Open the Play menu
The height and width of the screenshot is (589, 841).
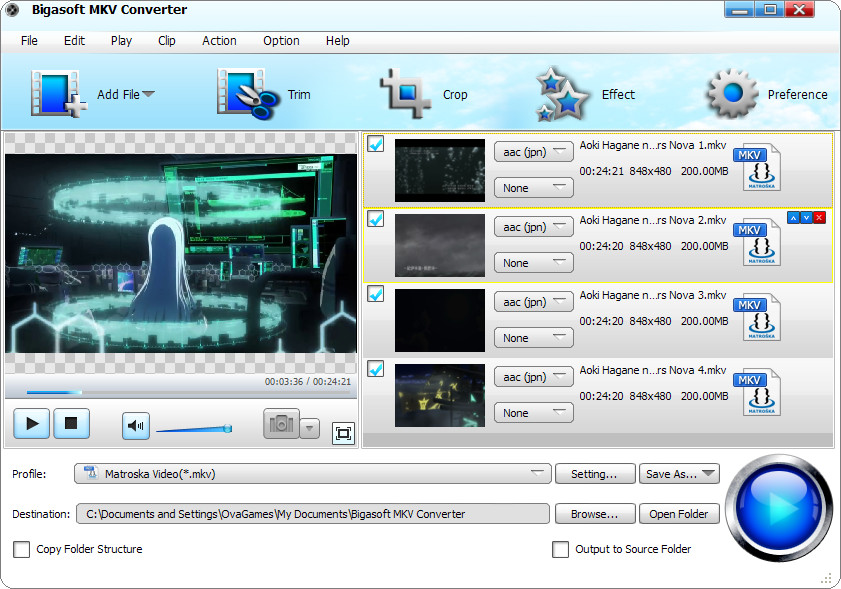pyautogui.click(x=121, y=41)
